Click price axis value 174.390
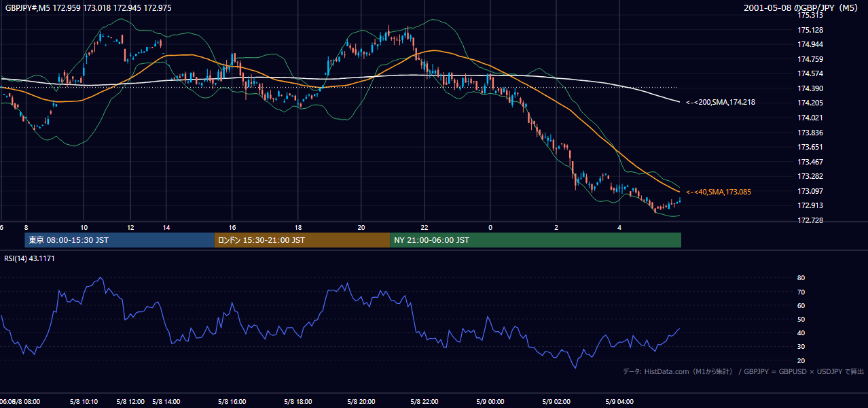868x408 pixels. [x=810, y=88]
